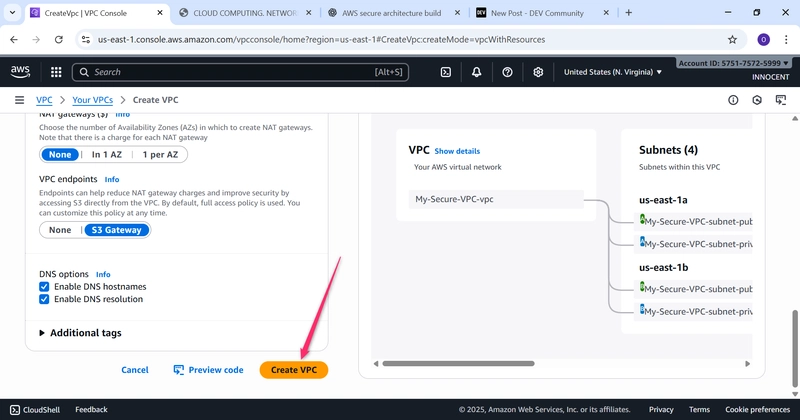800x420 pixels.
Task: Open the tab search dropdown arrow in Chrome
Action: click(12, 13)
